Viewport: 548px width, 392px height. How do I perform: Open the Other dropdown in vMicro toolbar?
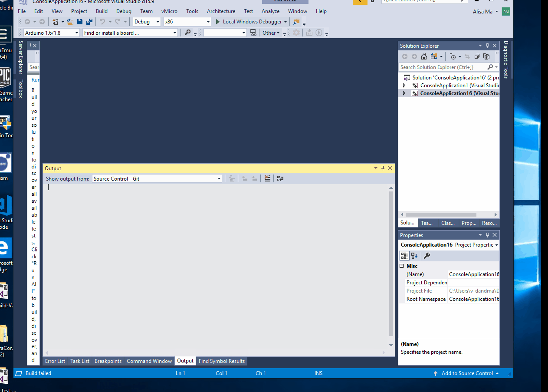(271, 33)
